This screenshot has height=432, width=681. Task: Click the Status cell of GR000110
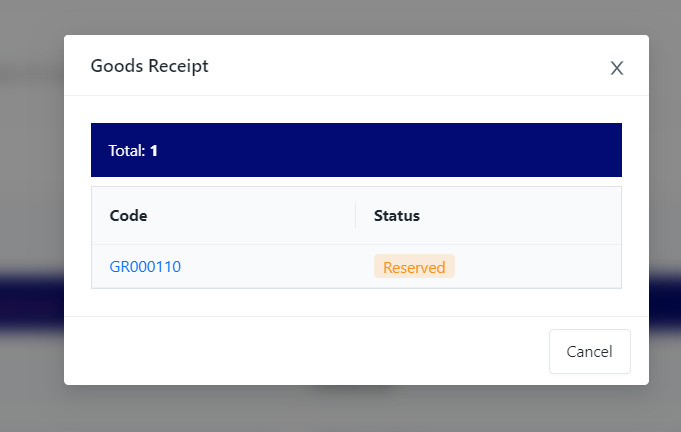coord(520,267)
